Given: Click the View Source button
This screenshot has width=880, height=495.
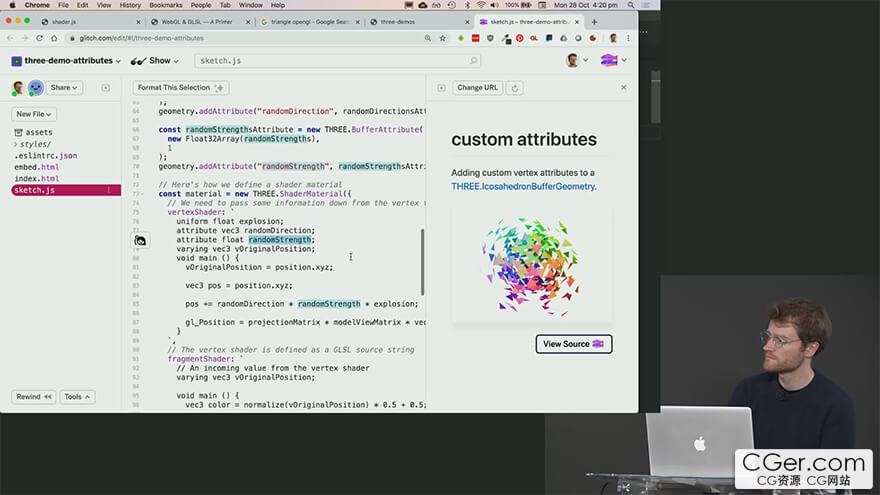Looking at the screenshot, I should coord(573,344).
